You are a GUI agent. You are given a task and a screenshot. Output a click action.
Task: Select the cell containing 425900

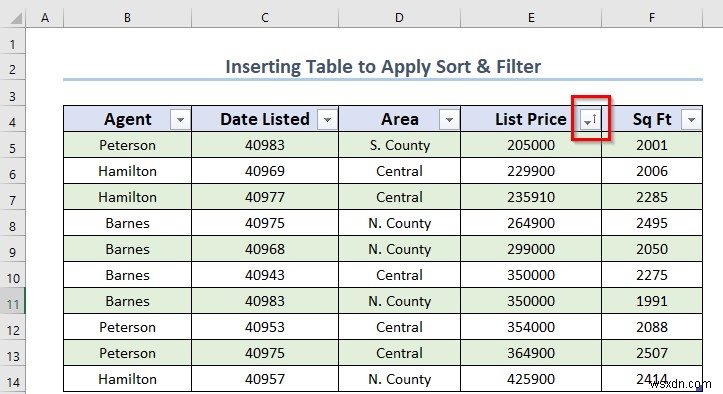pyautogui.click(x=531, y=379)
